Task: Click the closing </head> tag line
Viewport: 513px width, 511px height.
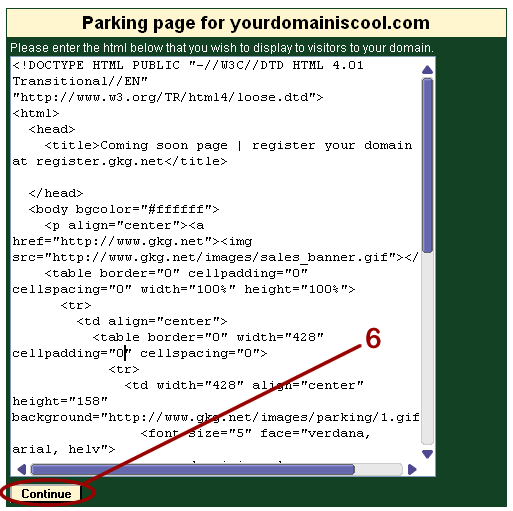Action: pos(56,193)
